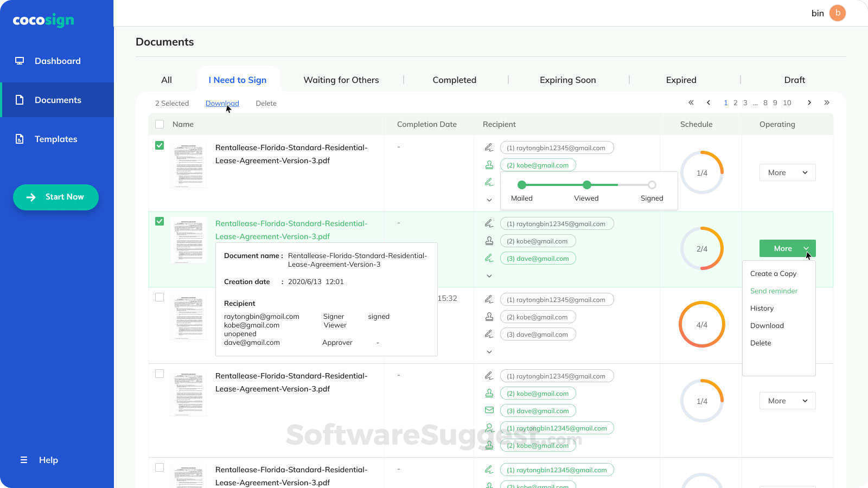The height and width of the screenshot is (488, 868).
Task: Expand recipients chevron in second document row
Action: coord(489,276)
